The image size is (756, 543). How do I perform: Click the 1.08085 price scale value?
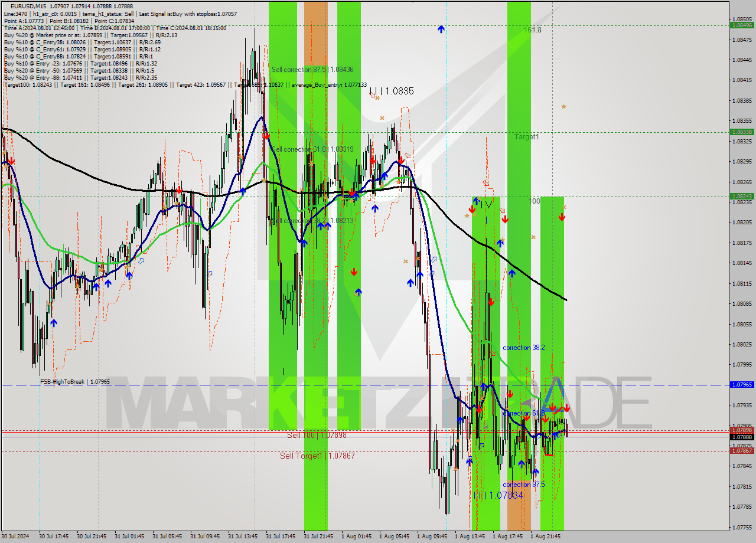[x=742, y=304]
